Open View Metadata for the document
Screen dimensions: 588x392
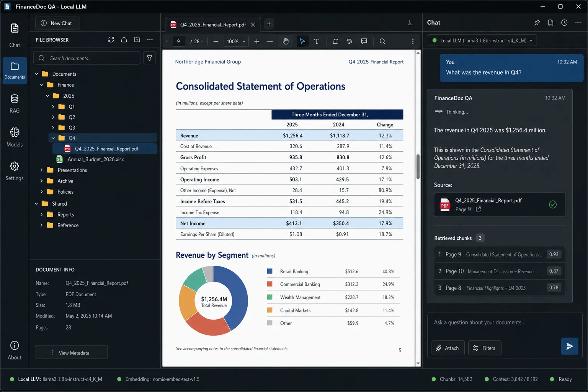[71, 352]
